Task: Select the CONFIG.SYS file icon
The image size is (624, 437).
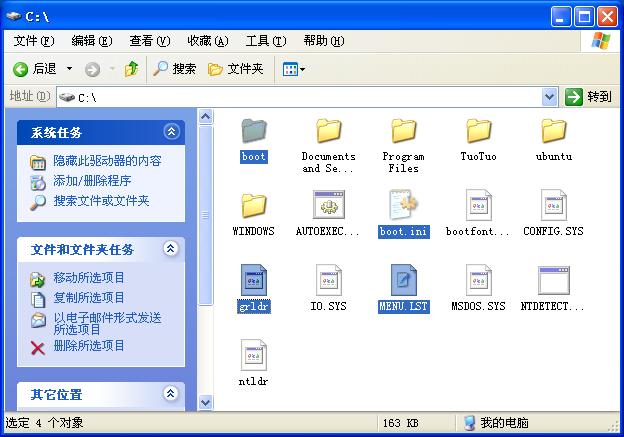Action: click(x=554, y=205)
